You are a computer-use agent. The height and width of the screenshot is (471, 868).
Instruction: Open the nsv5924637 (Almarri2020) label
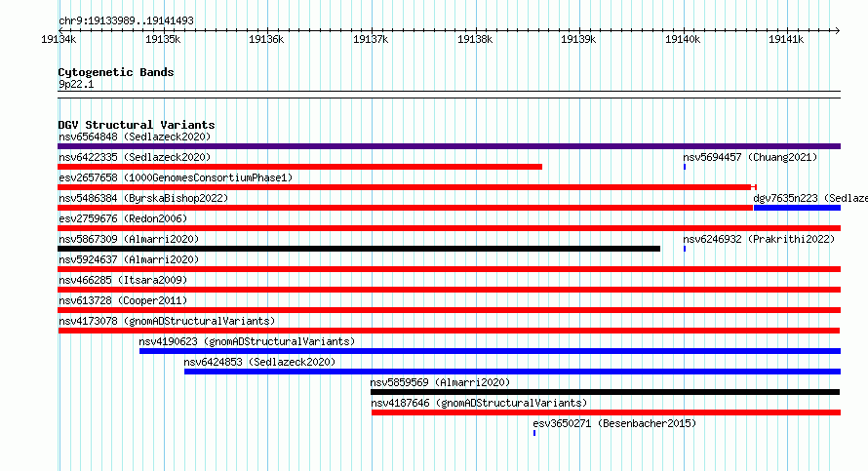coord(129,259)
